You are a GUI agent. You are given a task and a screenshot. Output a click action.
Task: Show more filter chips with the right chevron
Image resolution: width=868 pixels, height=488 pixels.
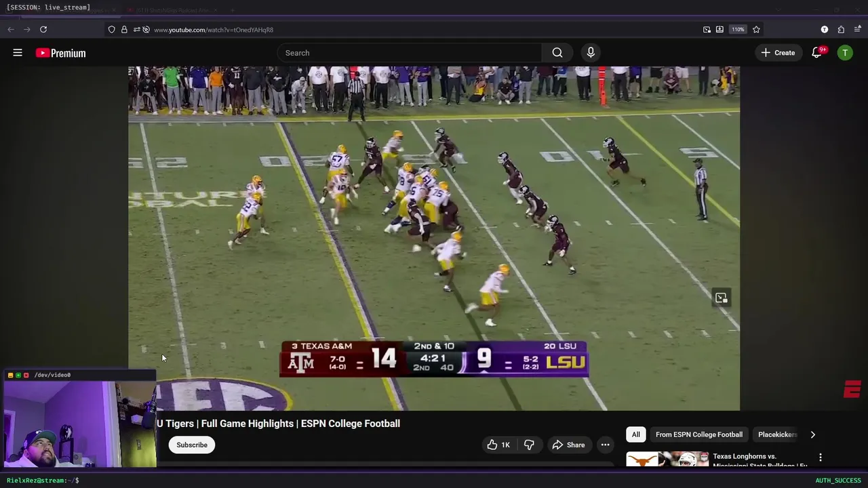(812, 434)
